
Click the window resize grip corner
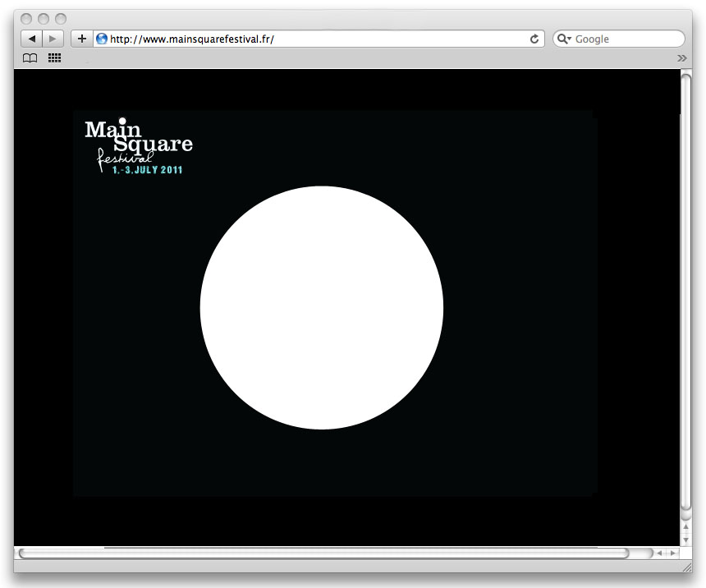(686, 567)
